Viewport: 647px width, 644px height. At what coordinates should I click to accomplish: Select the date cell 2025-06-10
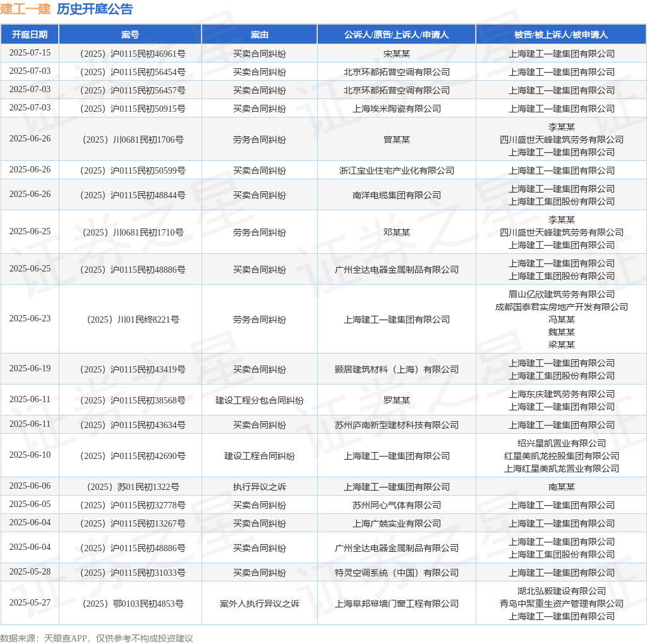pyautogui.click(x=30, y=455)
